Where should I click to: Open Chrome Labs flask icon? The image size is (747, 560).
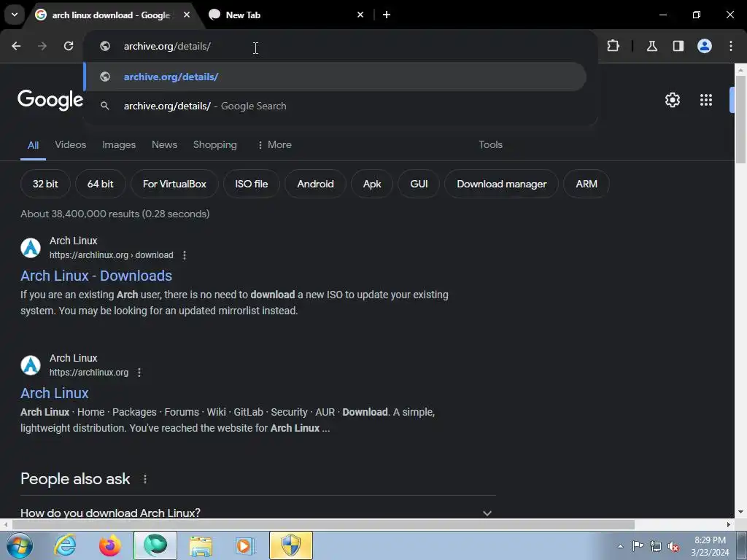tap(651, 46)
